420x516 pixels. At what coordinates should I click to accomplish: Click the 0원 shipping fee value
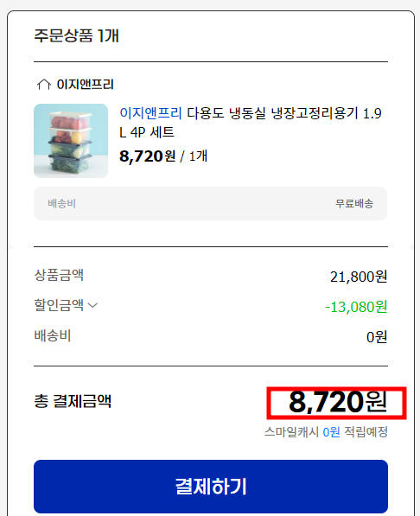coord(377,337)
